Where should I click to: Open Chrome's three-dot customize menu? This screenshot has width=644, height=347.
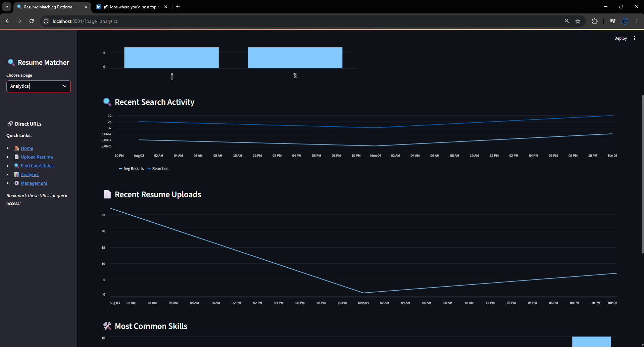click(x=637, y=21)
